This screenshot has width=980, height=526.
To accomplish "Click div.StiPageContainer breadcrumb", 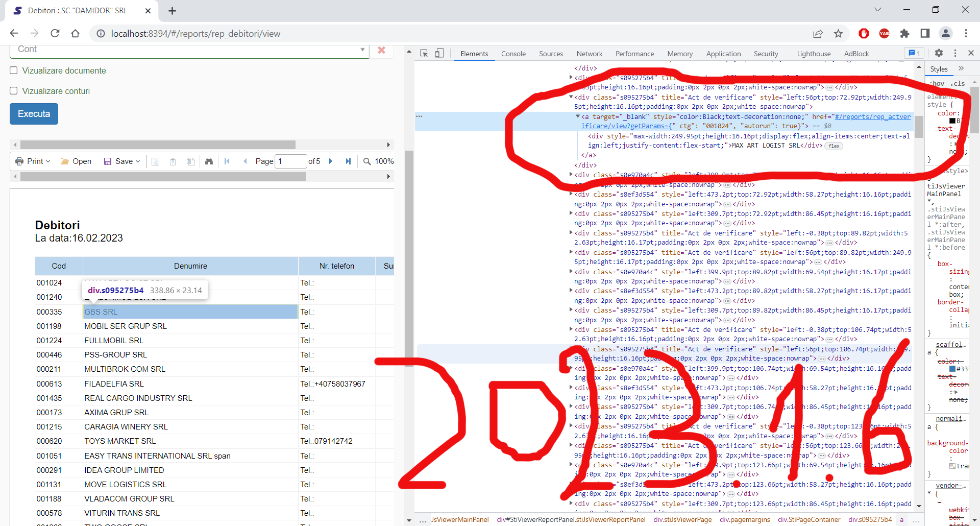I will point(809,520).
